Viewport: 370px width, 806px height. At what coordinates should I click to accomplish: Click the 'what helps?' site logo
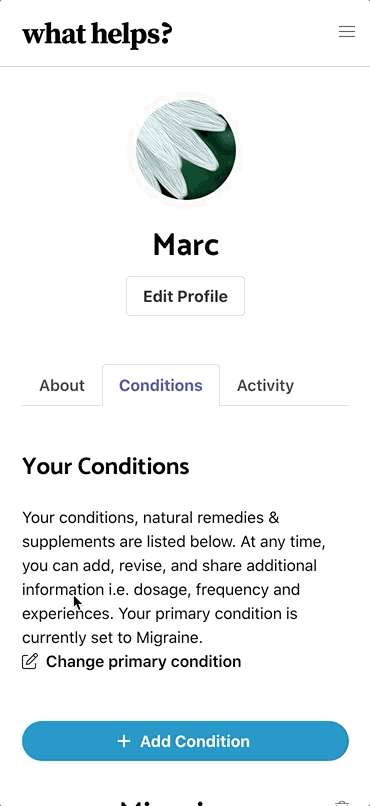pyautogui.click(x=97, y=34)
